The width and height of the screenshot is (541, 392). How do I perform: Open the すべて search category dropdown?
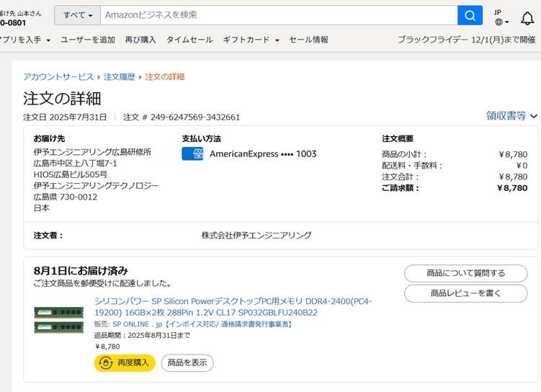click(78, 15)
